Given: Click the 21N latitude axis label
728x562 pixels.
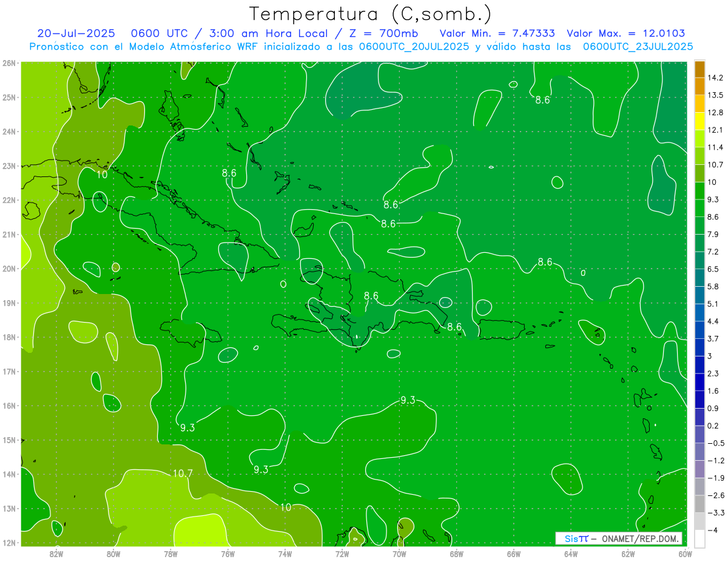Looking at the screenshot, I should click(9, 235).
